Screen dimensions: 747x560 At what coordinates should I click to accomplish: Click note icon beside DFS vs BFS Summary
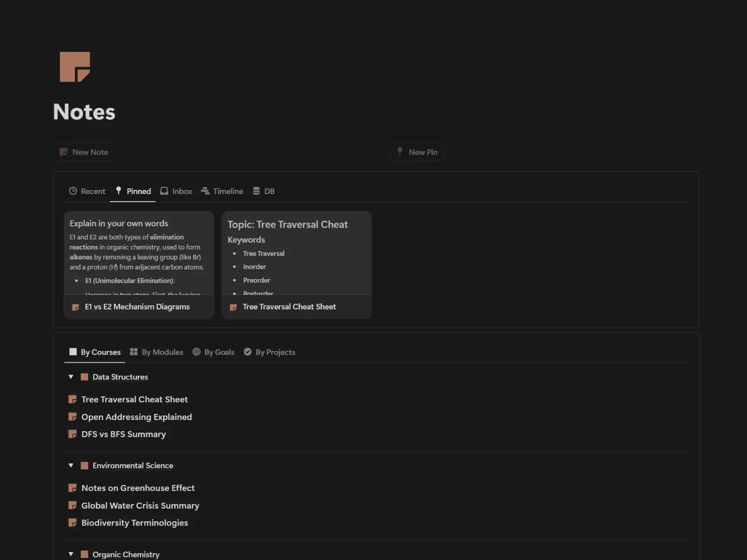(72, 434)
